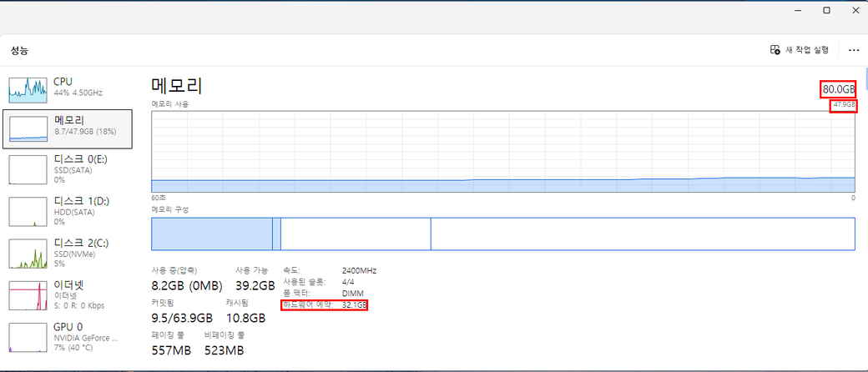Click the 이더넷 graph thumbnail icon
The width and height of the screenshot is (868, 372).
[x=29, y=296]
